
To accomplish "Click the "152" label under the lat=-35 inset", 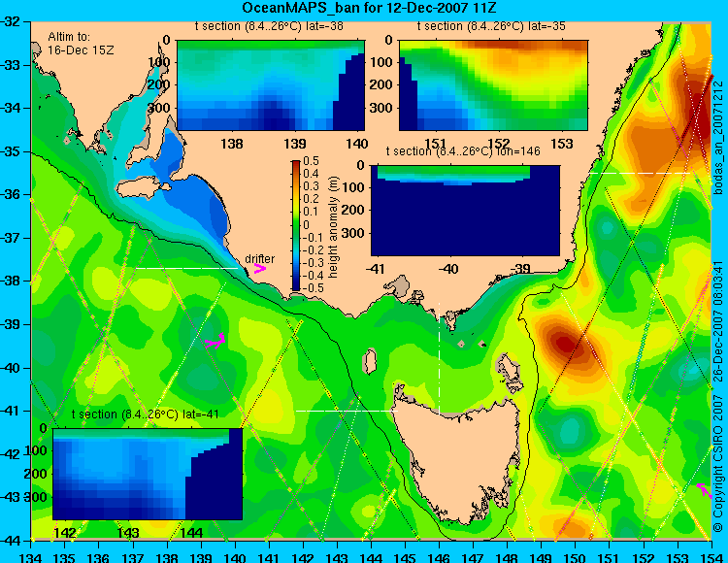I will [x=498, y=144].
